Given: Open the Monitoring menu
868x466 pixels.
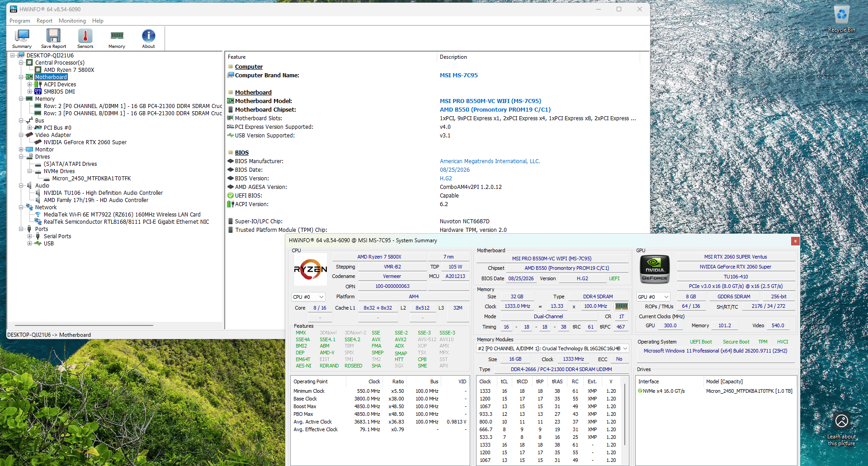Looking at the screenshot, I should pos(72,21).
